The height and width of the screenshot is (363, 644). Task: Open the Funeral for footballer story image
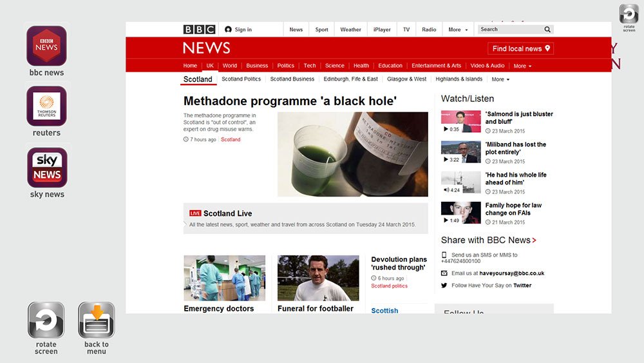pyautogui.click(x=318, y=278)
